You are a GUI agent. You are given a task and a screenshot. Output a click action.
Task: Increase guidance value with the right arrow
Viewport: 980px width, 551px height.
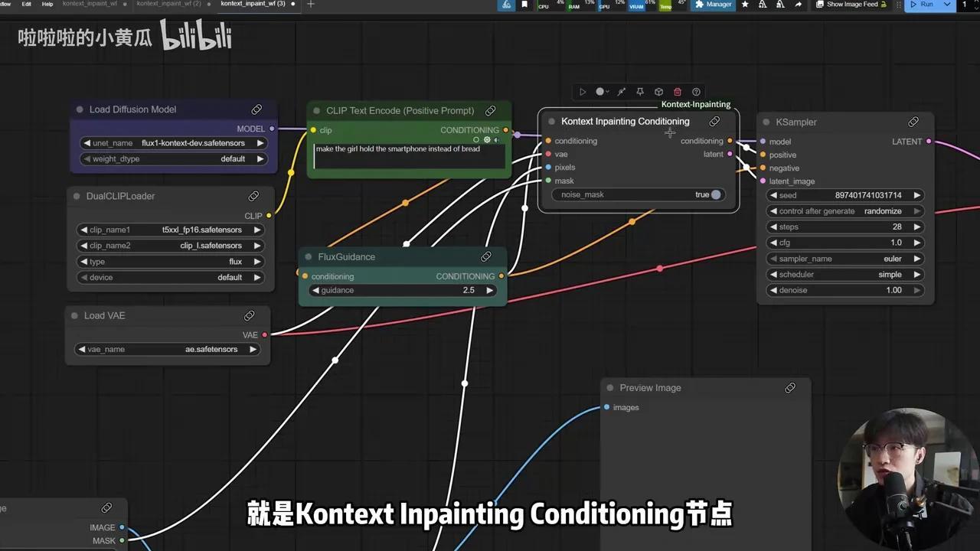pyautogui.click(x=489, y=290)
